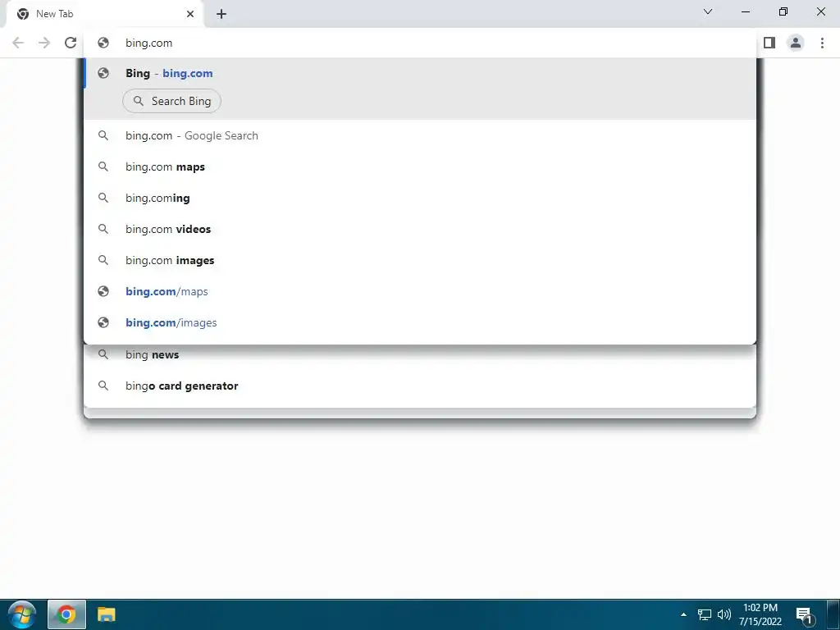Open Chrome's three-dot menu
Screen dimensions: 840x630
pos(822,43)
